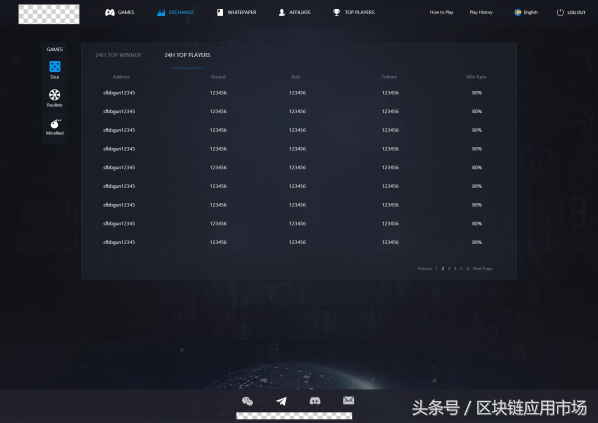Switch to 24H Top Winner tab
The image size is (598, 423).
118,55
